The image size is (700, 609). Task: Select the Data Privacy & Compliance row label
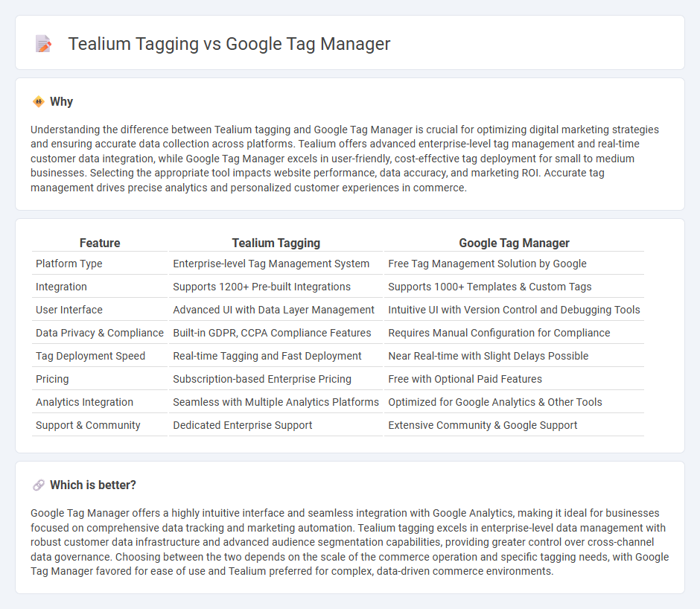(100, 333)
